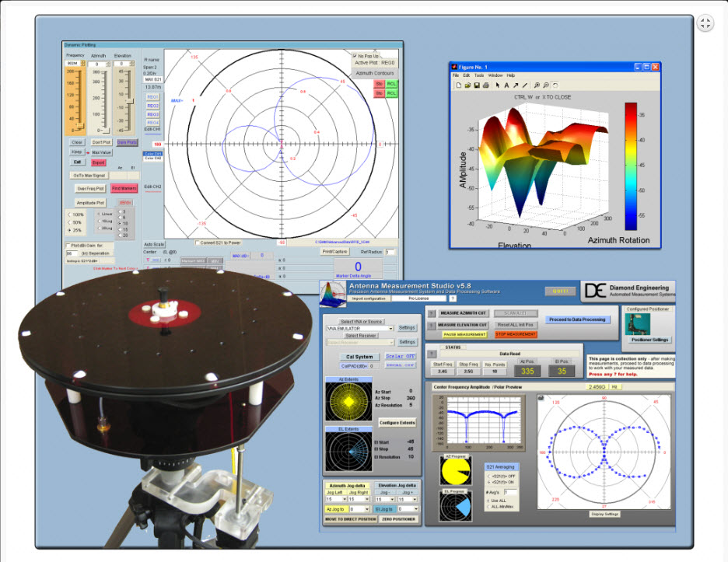728x562 pixels.
Task: Select the 15 dB/div radio button
Action: (x=121, y=230)
